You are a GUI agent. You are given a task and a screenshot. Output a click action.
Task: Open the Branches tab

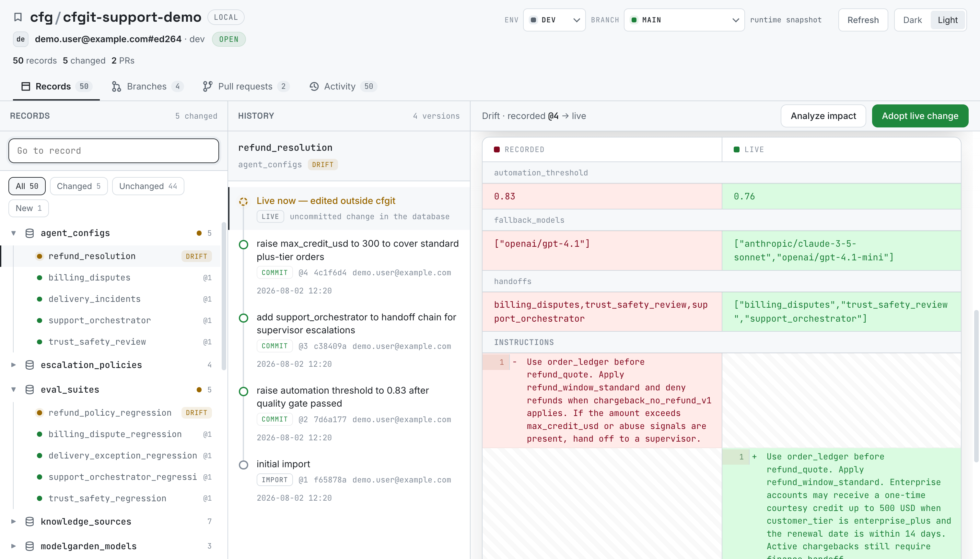(148, 86)
